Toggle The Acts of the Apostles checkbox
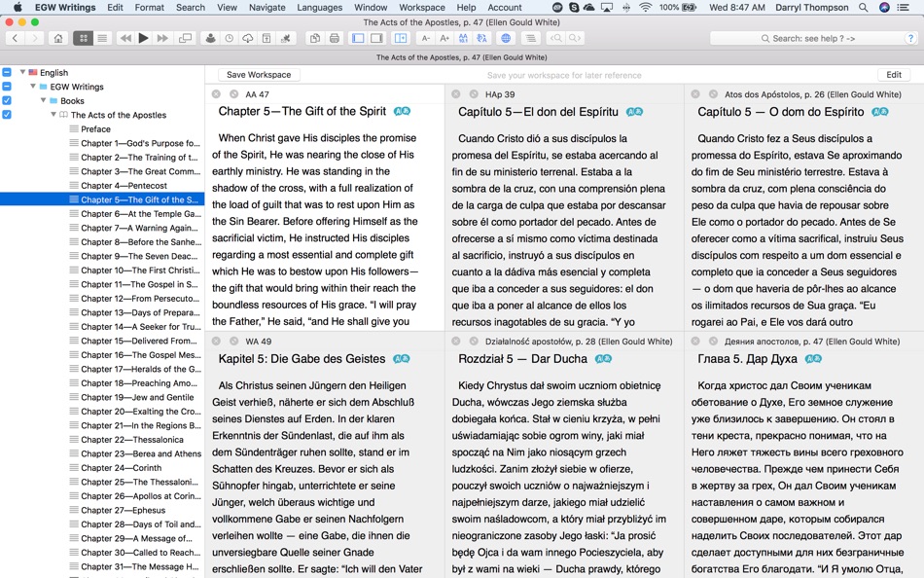The width and height of the screenshot is (924, 578). 7,115
